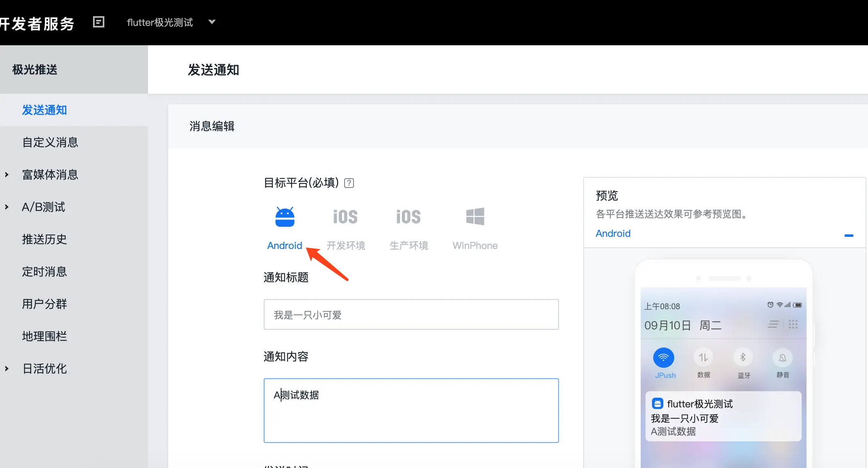Click the sidebar collapse icon in header
Image resolution: width=868 pixels, height=468 pixels.
click(99, 22)
